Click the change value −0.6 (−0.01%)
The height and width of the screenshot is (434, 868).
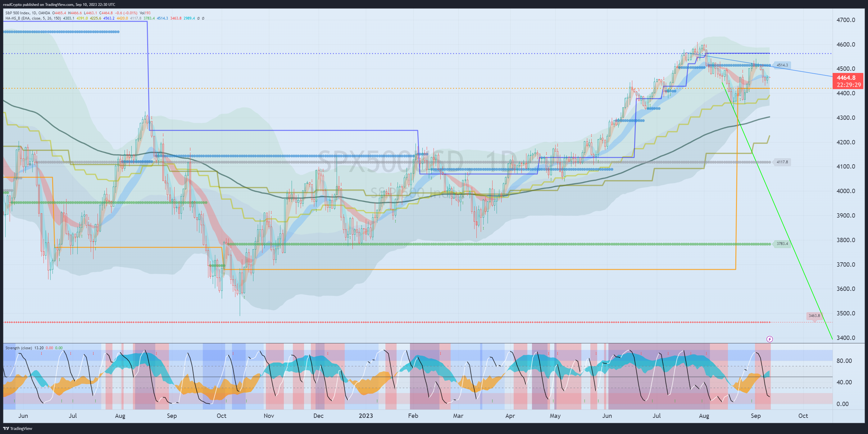[x=126, y=13]
